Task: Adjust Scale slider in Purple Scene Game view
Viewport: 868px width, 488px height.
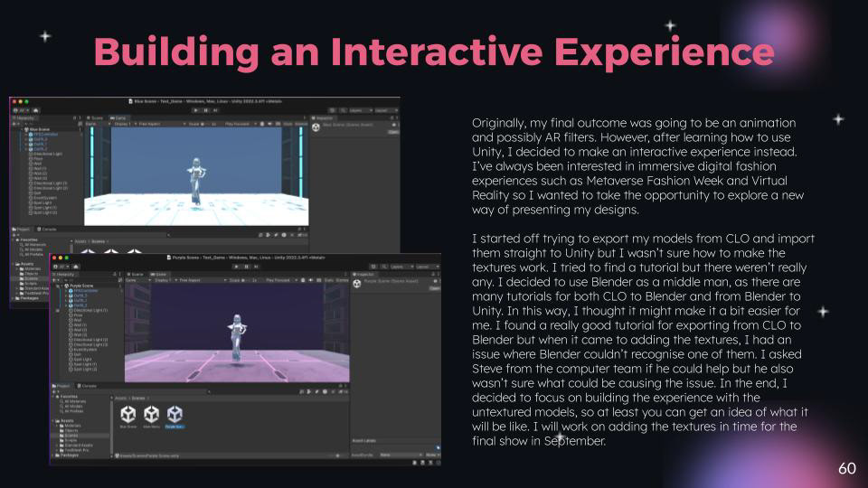Action: coord(245,280)
